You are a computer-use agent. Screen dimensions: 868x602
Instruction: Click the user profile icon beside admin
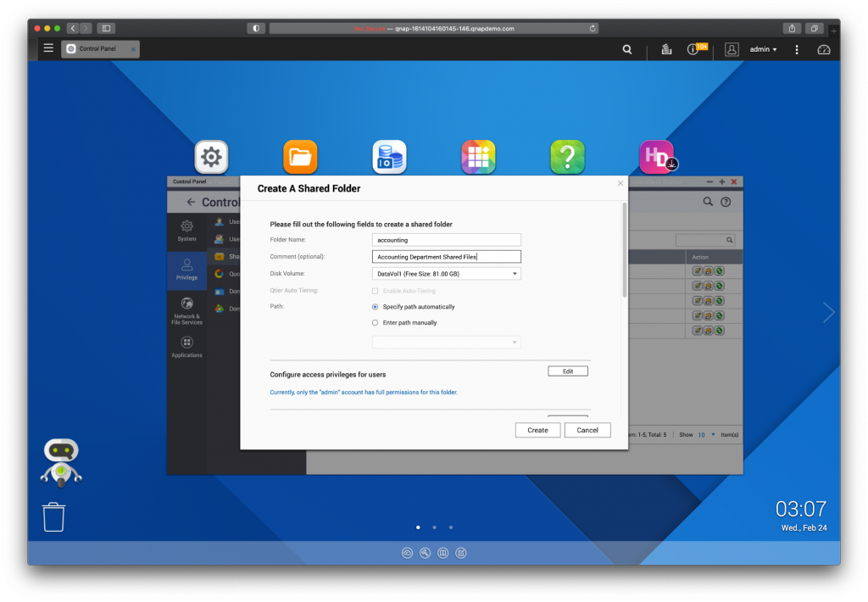click(x=732, y=49)
